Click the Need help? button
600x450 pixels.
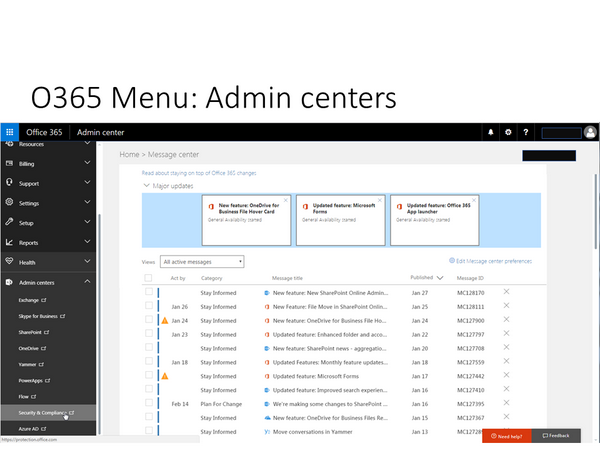pos(507,436)
